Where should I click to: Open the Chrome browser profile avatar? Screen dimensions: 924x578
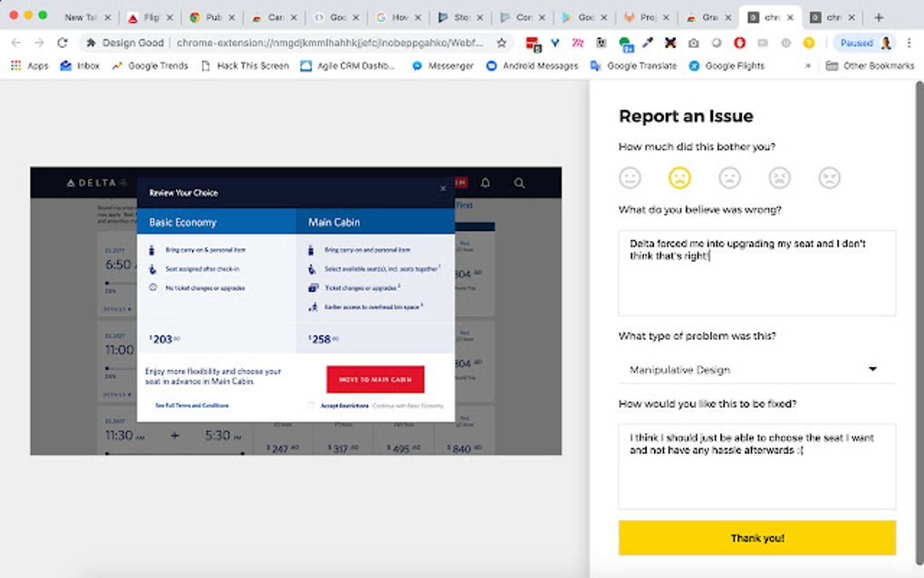click(886, 42)
